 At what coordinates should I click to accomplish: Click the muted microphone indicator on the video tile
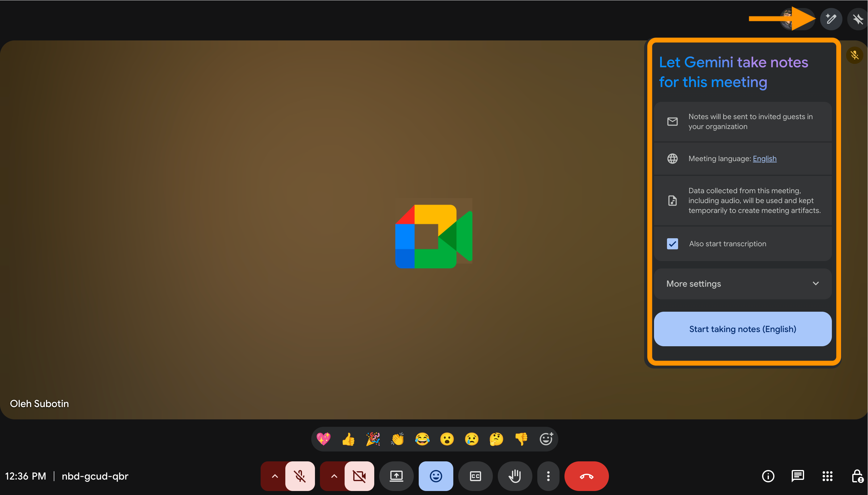[854, 55]
